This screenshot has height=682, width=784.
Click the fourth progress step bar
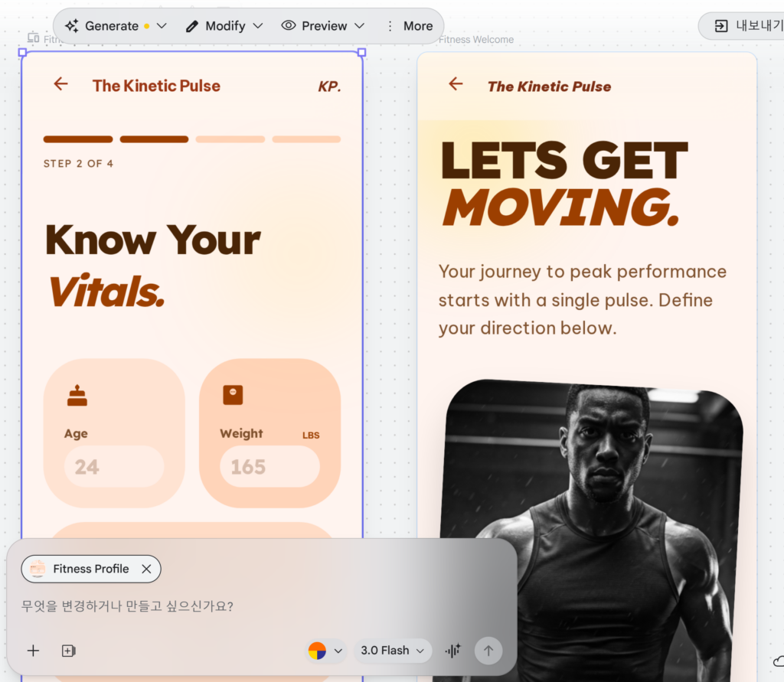click(x=306, y=139)
